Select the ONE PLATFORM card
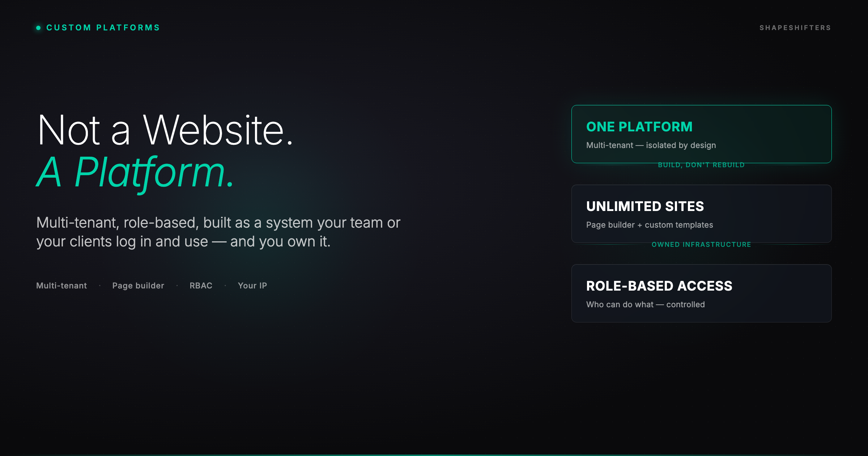Screen dimensions: 868x456 (701, 134)
